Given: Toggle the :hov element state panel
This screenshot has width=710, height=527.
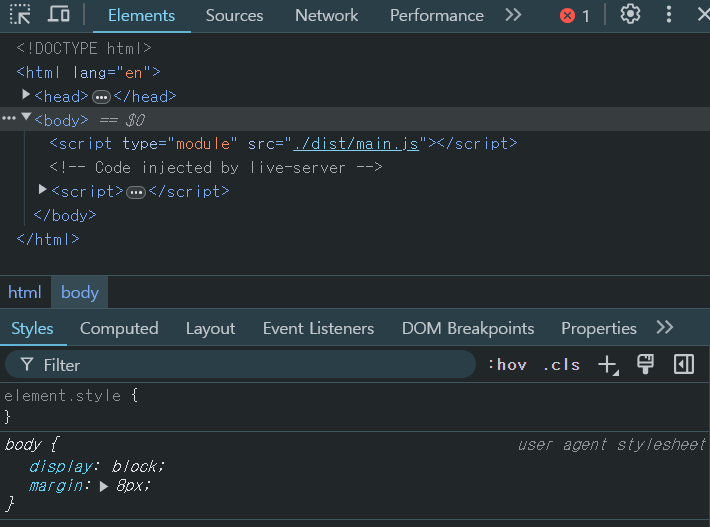Looking at the screenshot, I should (x=508, y=364).
